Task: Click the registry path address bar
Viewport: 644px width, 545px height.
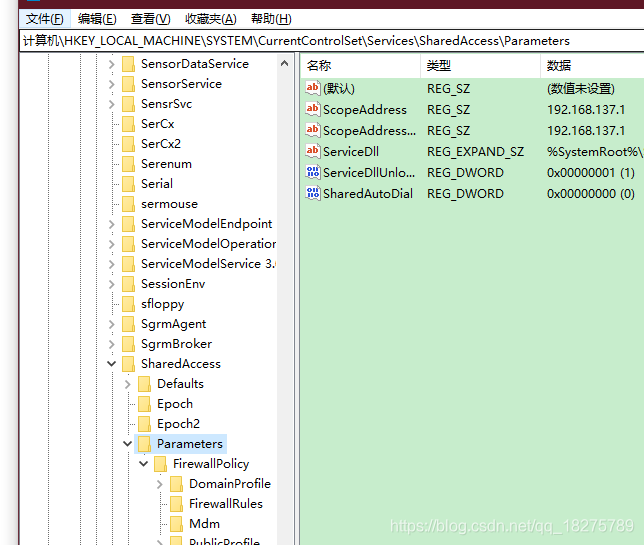Action: tap(332, 41)
